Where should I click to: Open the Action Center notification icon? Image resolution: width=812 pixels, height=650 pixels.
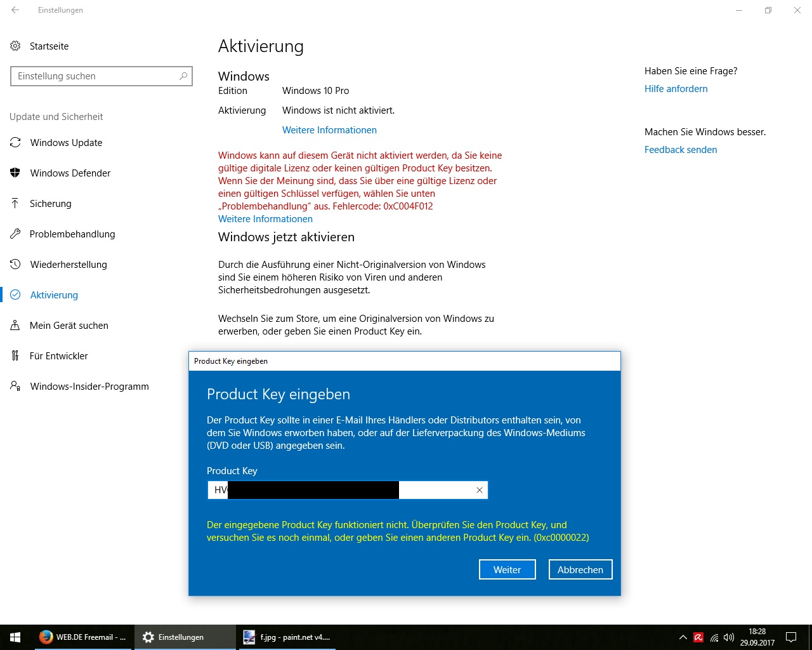click(x=791, y=637)
